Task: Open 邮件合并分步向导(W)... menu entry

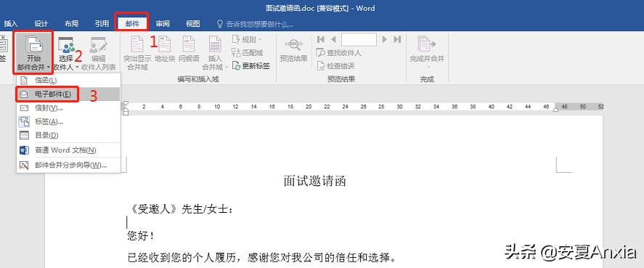Action: click(x=68, y=166)
